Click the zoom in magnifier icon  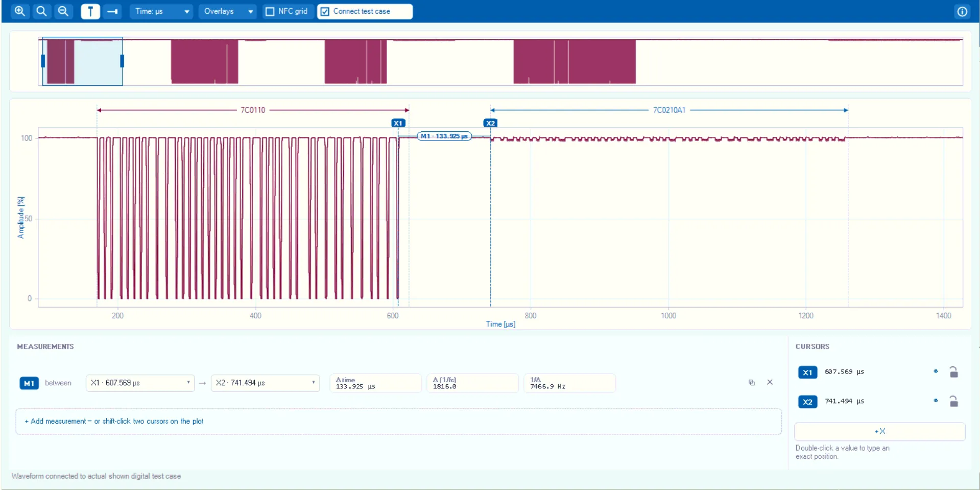(20, 11)
